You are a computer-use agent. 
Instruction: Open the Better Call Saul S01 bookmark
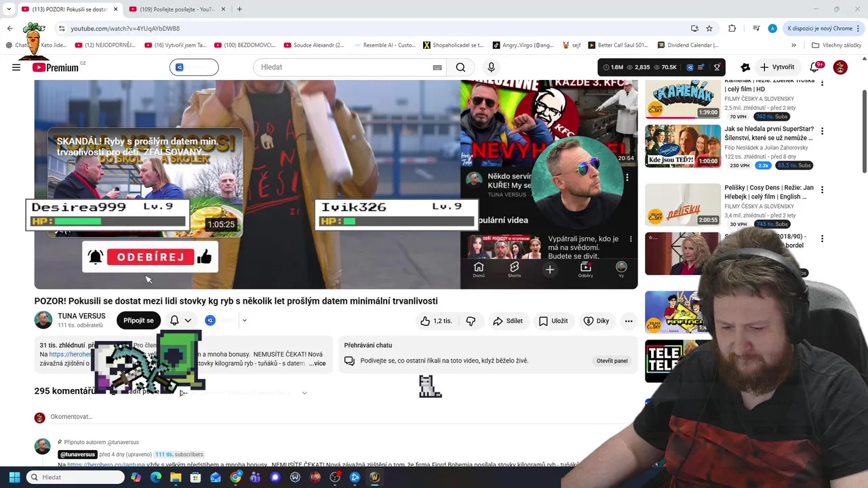[x=618, y=45]
